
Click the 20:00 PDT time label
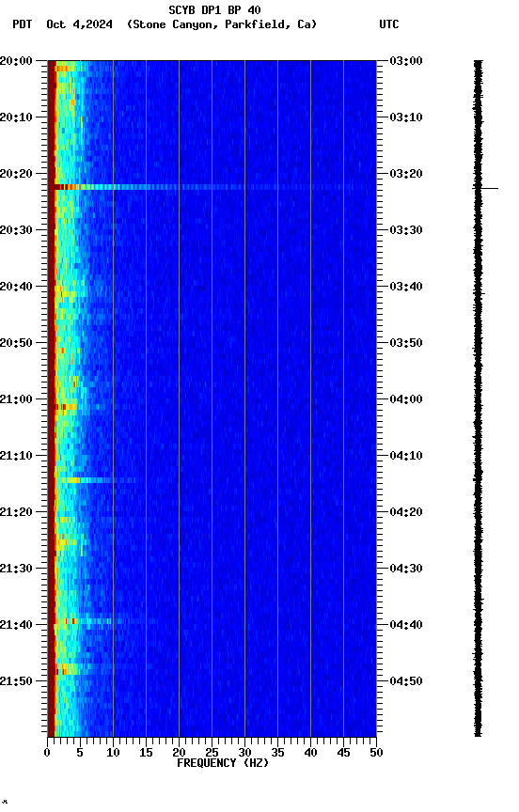(x=16, y=61)
